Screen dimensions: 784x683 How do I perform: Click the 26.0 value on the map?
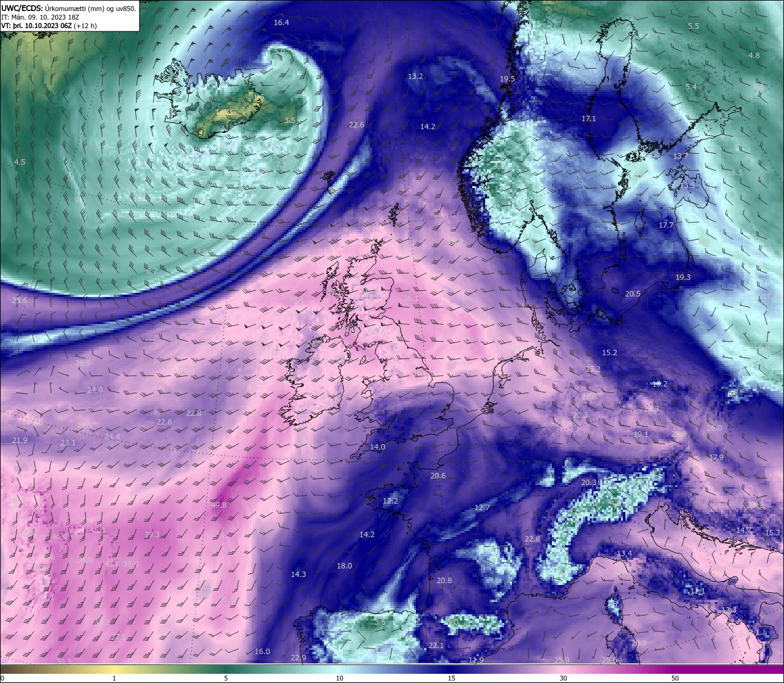pyautogui.click(x=714, y=428)
